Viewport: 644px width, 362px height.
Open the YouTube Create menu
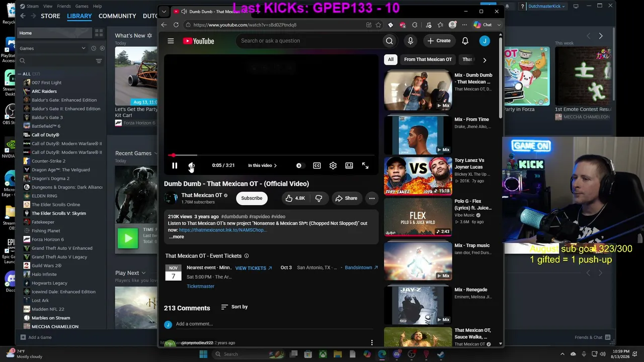[x=439, y=41]
